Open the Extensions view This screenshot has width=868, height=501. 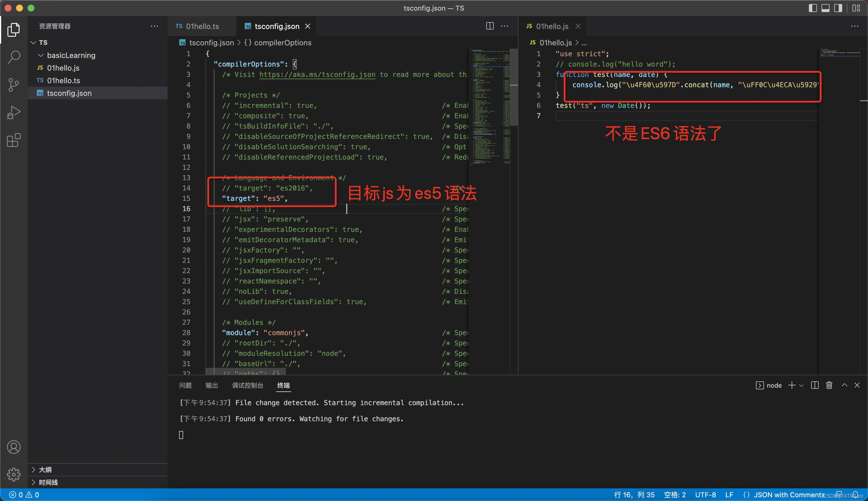tap(14, 140)
